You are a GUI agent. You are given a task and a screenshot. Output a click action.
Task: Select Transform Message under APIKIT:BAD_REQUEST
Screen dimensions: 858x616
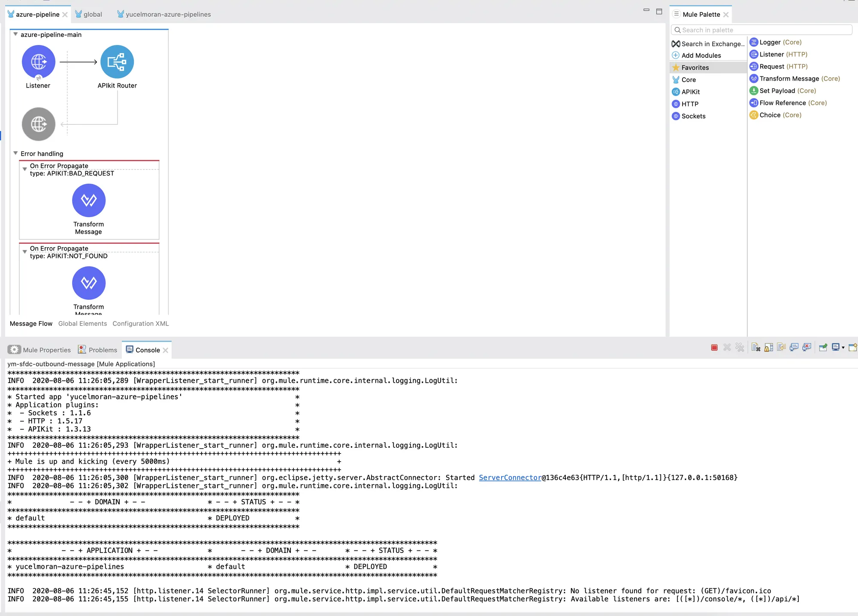point(89,200)
